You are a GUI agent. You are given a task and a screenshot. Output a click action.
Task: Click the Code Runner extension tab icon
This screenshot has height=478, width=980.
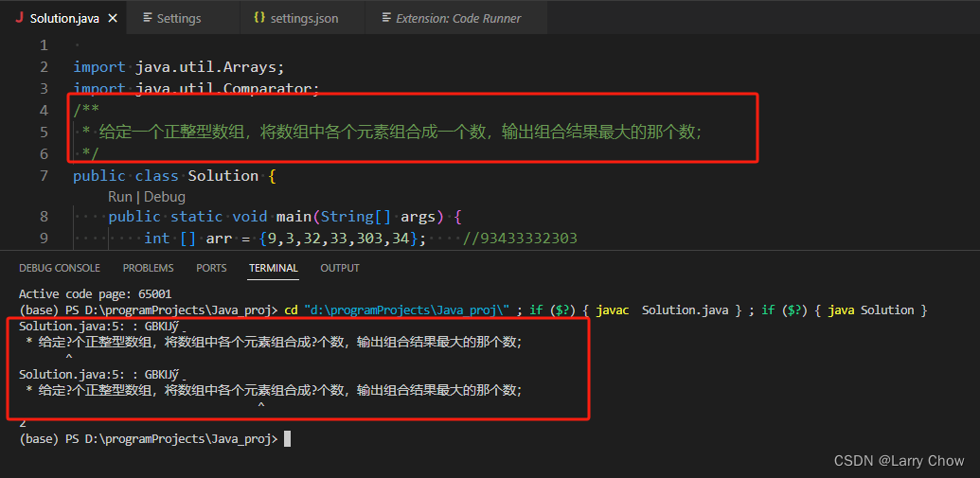tap(386, 17)
